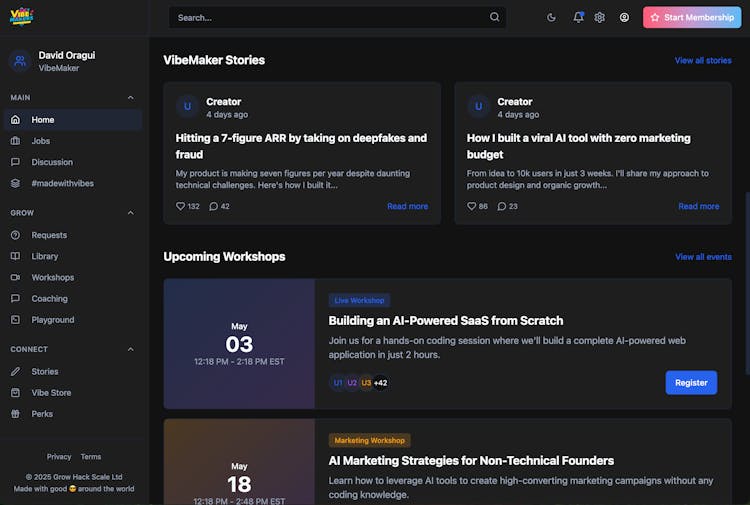
Task: Click creator avatar on deepfakes story
Action: pyautogui.click(x=188, y=106)
